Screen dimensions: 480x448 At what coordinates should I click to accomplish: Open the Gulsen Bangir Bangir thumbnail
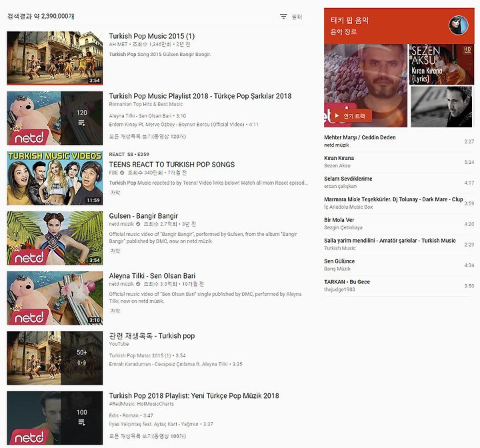55,238
